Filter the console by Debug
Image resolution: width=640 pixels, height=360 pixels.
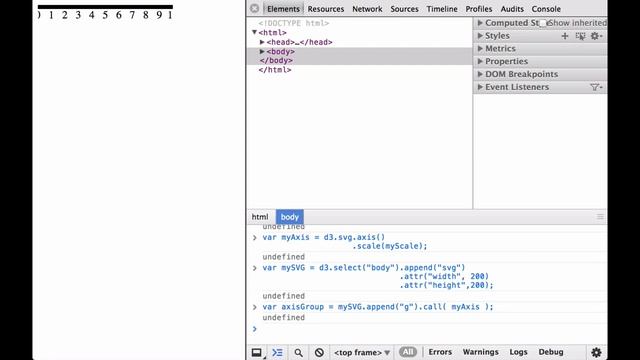551,352
